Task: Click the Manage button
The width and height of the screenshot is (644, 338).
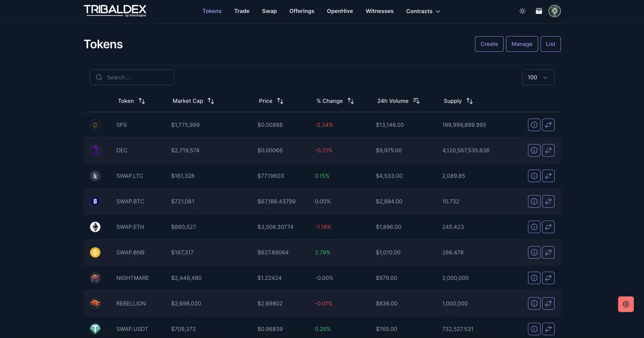Action: click(522, 44)
